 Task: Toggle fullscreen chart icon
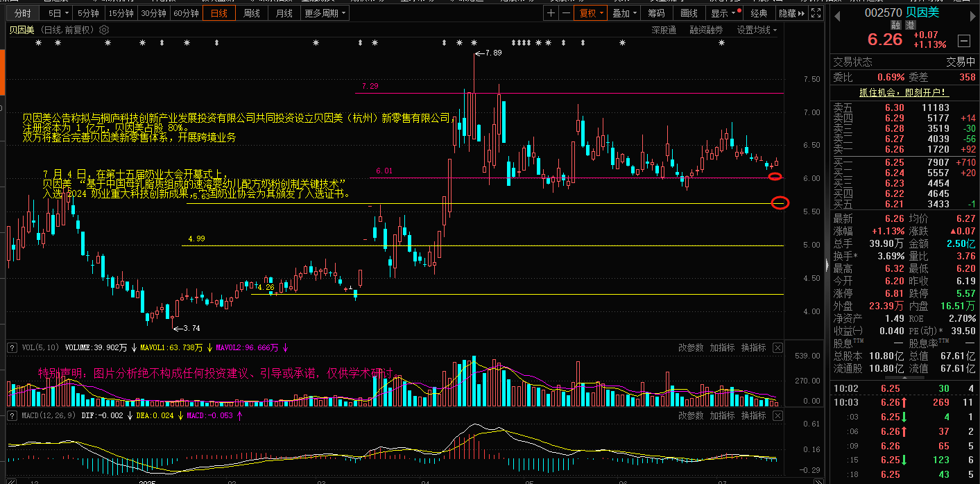point(816,13)
